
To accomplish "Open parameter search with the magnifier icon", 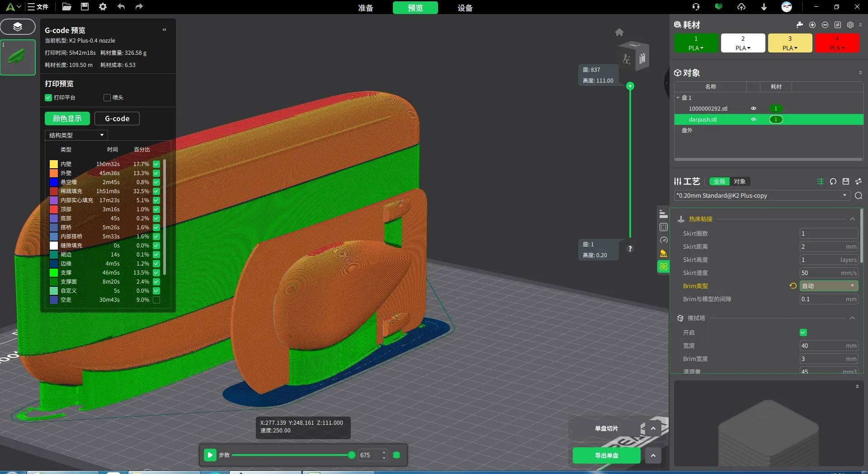I will (859, 196).
